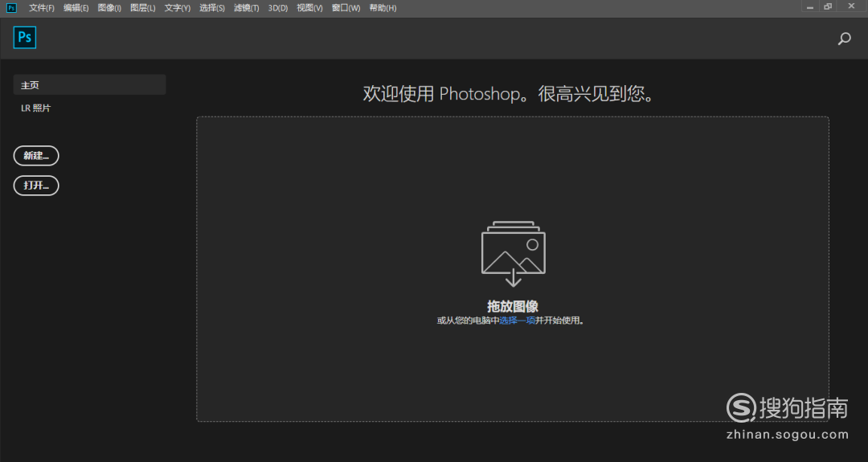
Task: Switch to LR 照片 in sidebar
Action: pyautogui.click(x=35, y=108)
